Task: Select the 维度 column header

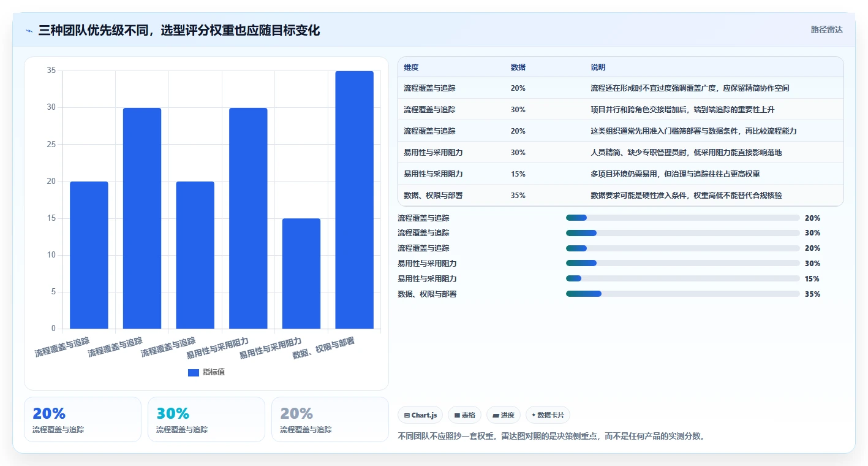Action: 411,67
